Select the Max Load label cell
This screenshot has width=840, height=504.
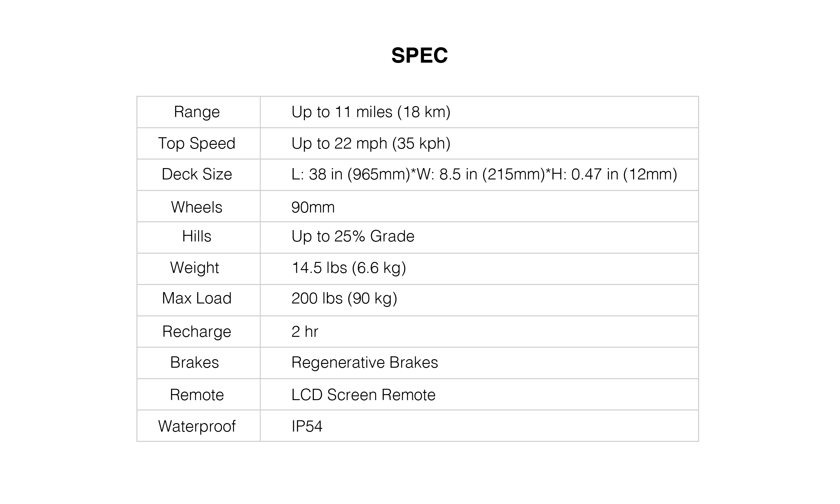pos(198,300)
